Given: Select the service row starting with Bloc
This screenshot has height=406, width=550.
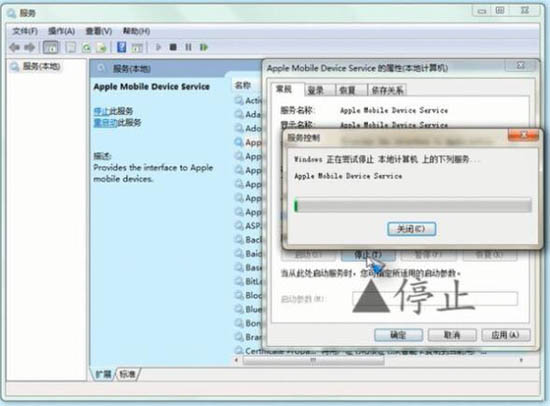Looking at the screenshot, I should tap(249, 295).
